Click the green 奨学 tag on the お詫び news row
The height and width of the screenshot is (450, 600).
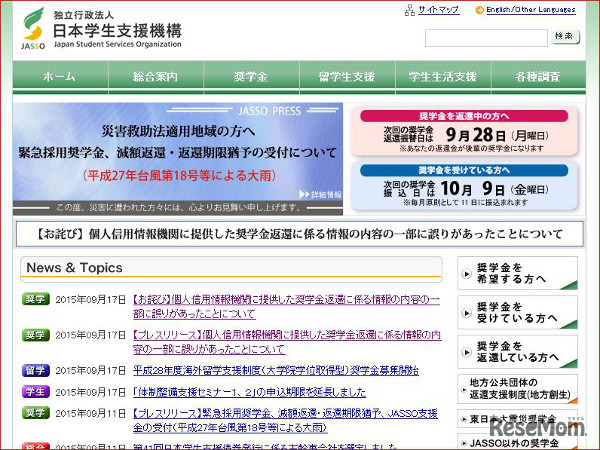pyautogui.click(x=36, y=299)
